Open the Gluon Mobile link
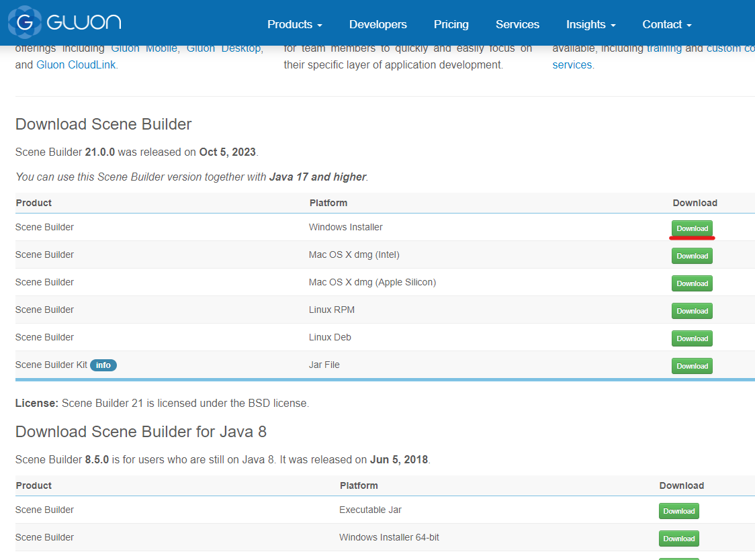Image resolution: width=755 pixels, height=560 pixels. [143, 48]
